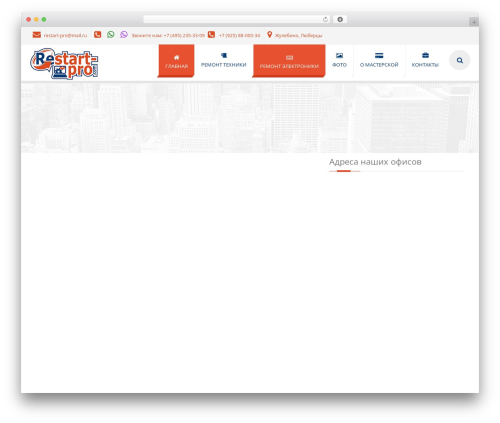500x423 pixels.
Task: Click the Restart-pro logo
Action: point(64,64)
